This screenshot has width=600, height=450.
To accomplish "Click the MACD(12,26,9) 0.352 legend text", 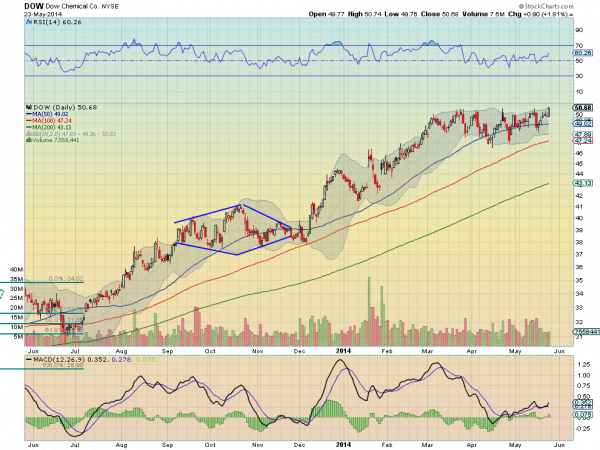I will tap(70, 360).
